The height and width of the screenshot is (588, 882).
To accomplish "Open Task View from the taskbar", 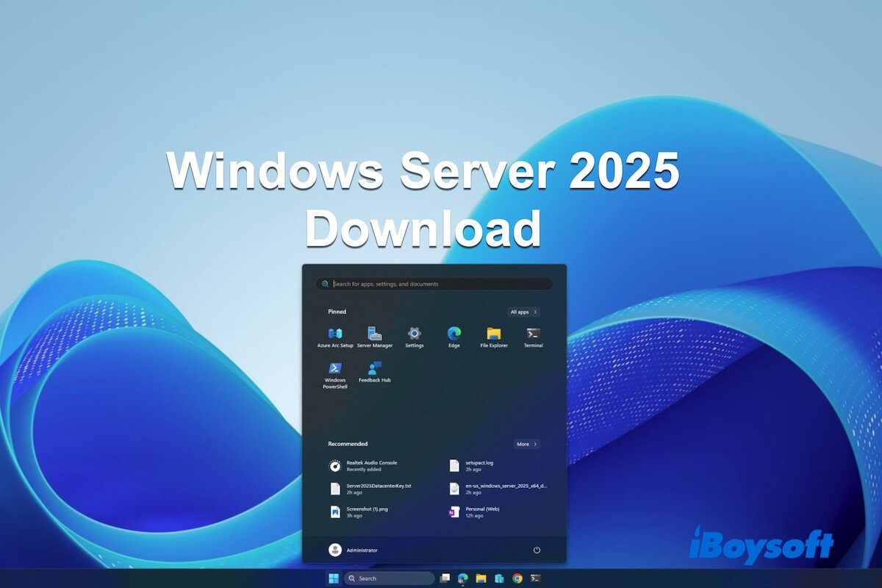I will click(x=445, y=578).
